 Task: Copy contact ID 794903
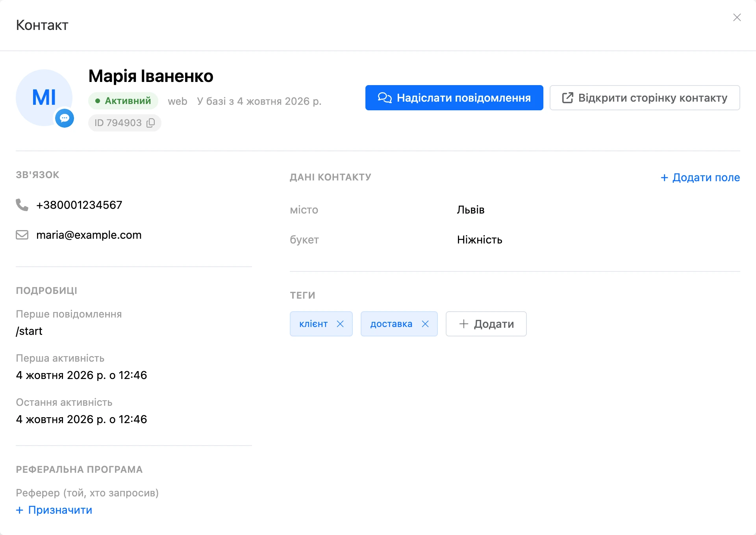coord(150,123)
